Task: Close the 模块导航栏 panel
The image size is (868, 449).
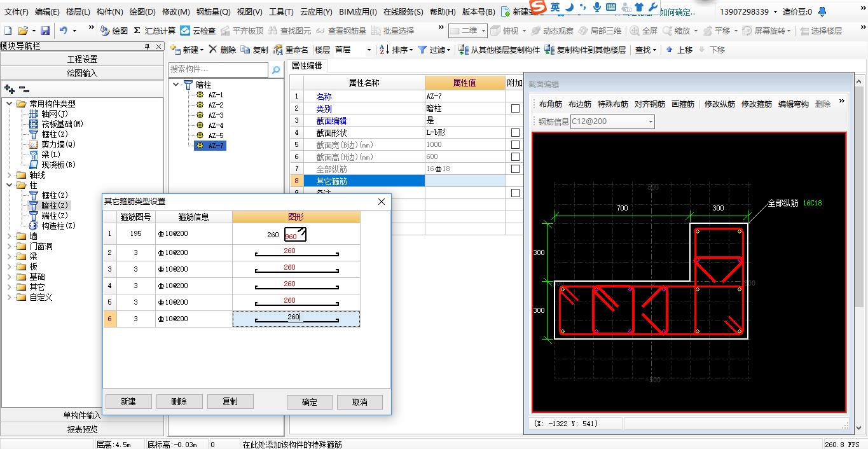Action: click(x=158, y=47)
